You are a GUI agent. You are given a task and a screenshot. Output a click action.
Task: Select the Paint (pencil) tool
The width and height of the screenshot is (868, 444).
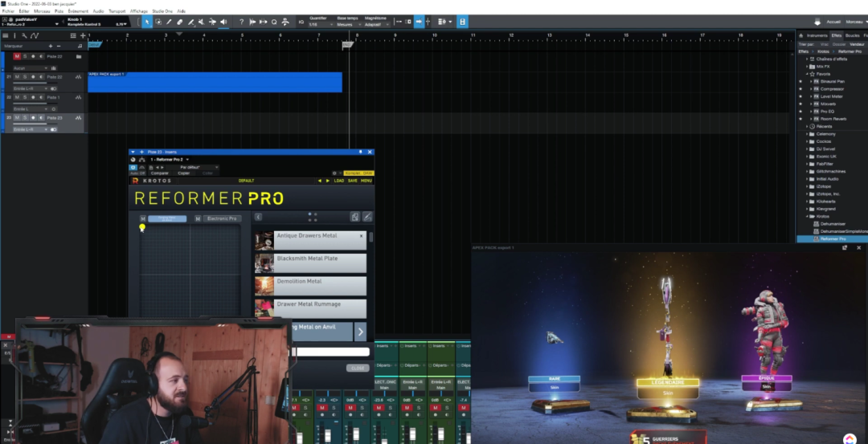tap(169, 22)
